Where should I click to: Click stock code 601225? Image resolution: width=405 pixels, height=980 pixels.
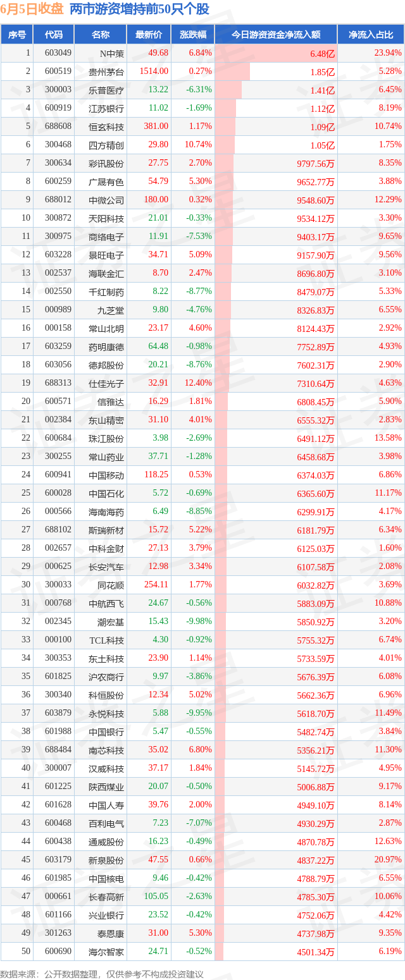click(x=58, y=787)
